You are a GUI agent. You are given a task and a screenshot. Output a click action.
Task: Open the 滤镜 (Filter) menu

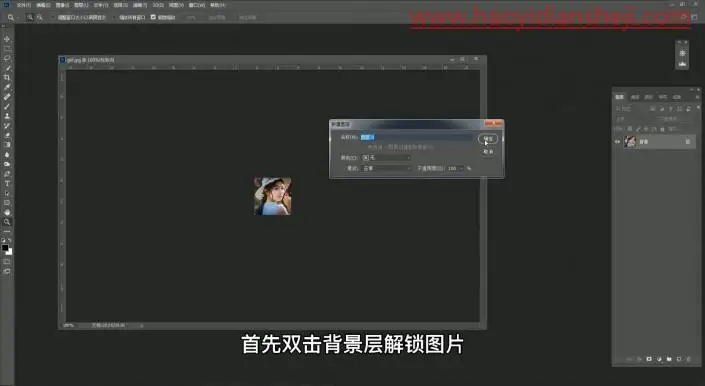click(140, 5)
